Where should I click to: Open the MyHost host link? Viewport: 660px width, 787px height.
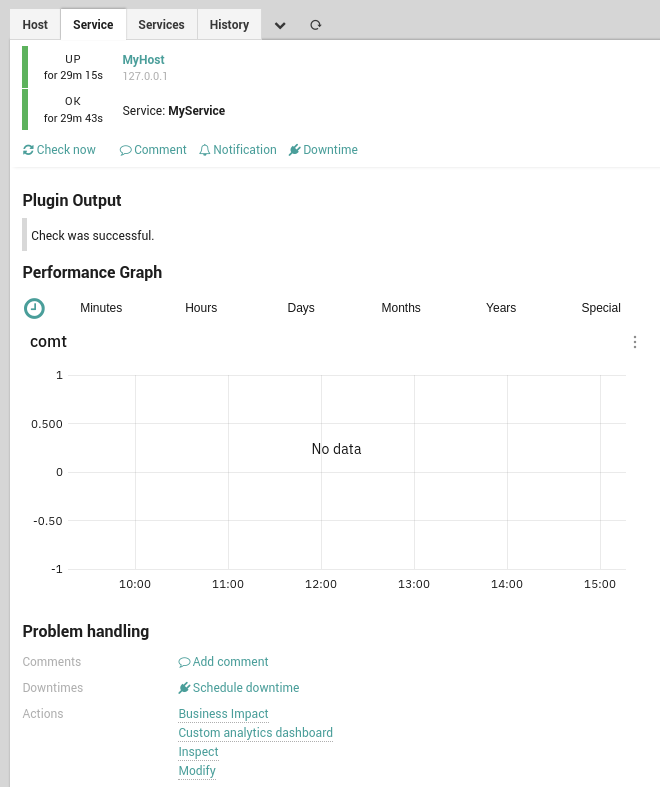(x=143, y=60)
